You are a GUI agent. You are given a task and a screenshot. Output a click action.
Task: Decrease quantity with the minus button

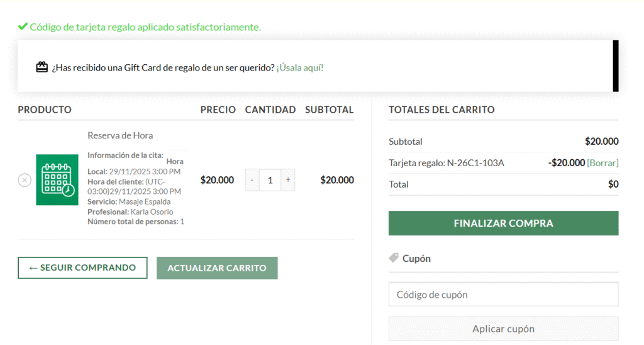252,180
